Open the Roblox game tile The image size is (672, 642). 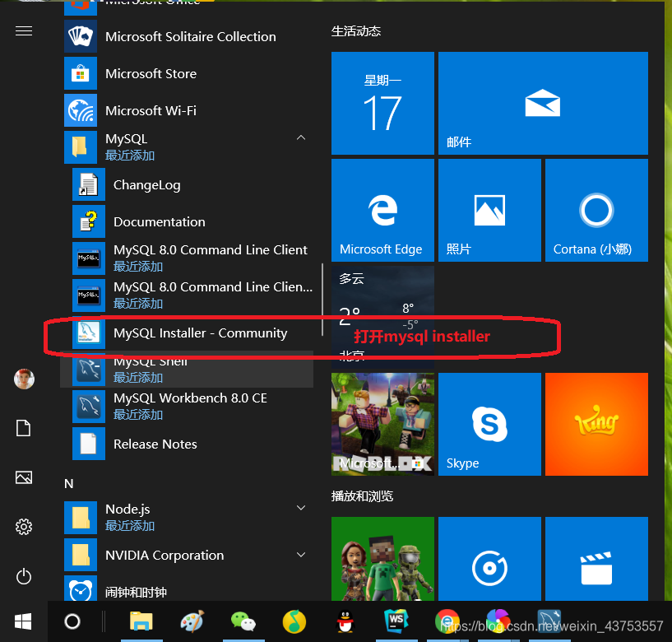pos(382,424)
